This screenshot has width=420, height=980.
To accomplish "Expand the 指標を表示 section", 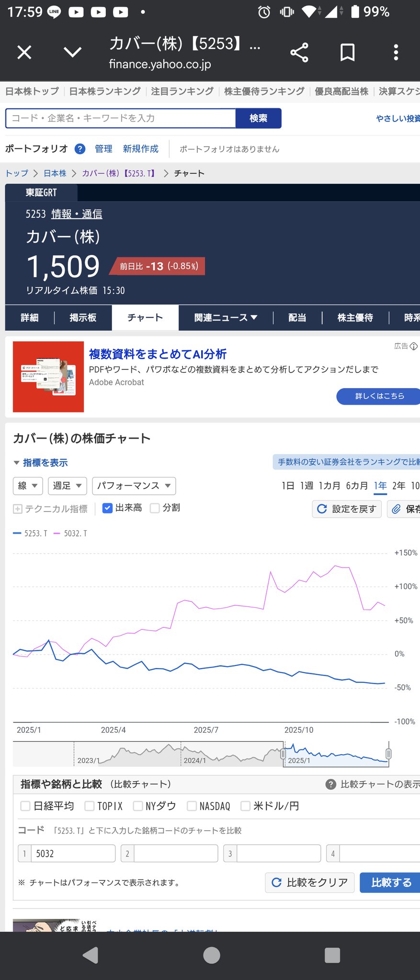I will (41, 463).
